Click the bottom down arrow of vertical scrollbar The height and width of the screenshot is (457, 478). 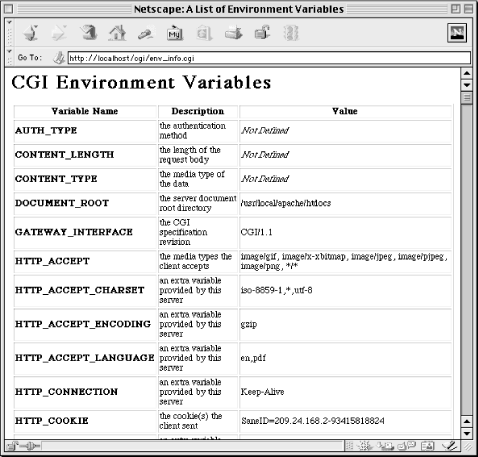coord(467,433)
